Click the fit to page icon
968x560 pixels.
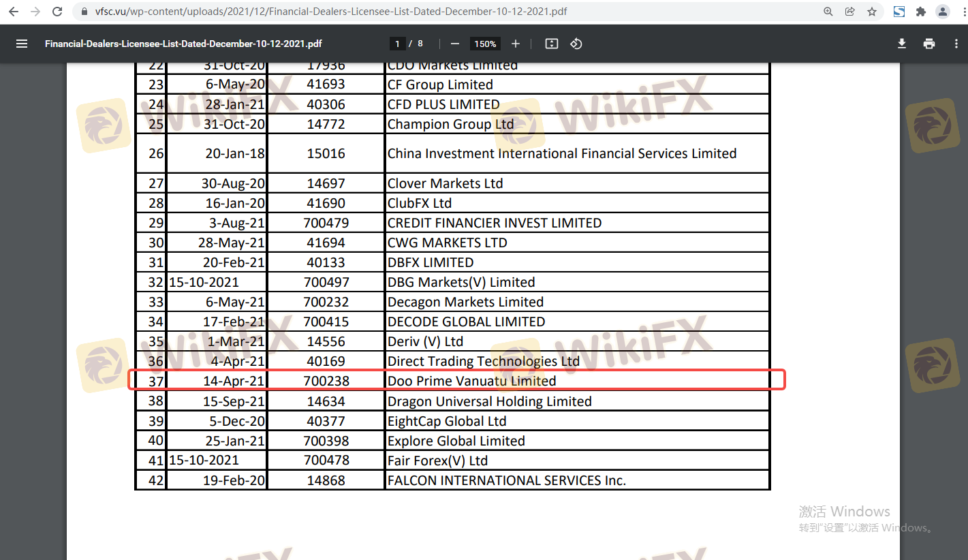[552, 44]
